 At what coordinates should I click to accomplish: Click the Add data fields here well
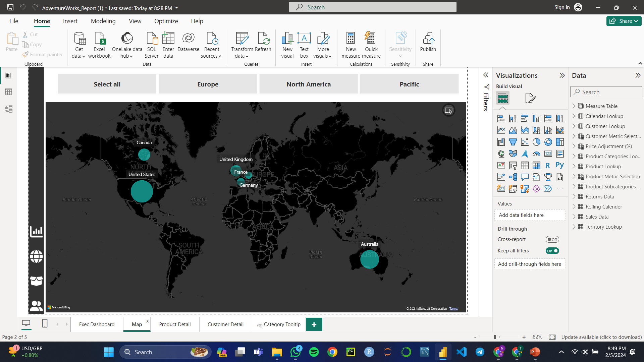pos(530,215)
